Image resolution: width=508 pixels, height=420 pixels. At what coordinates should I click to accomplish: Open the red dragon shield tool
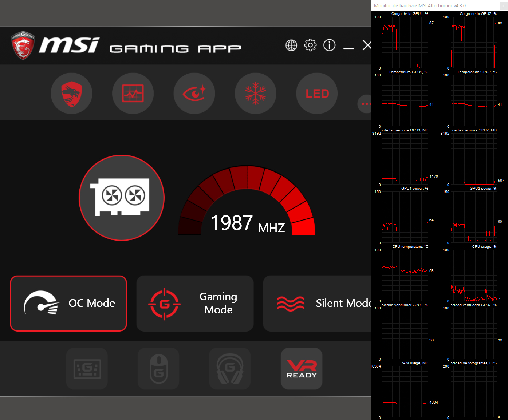72,94
